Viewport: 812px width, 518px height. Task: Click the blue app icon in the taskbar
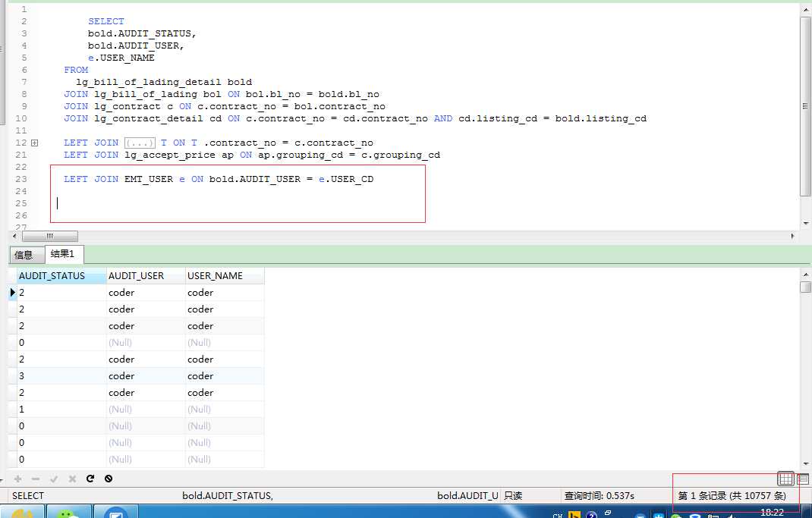116,512
